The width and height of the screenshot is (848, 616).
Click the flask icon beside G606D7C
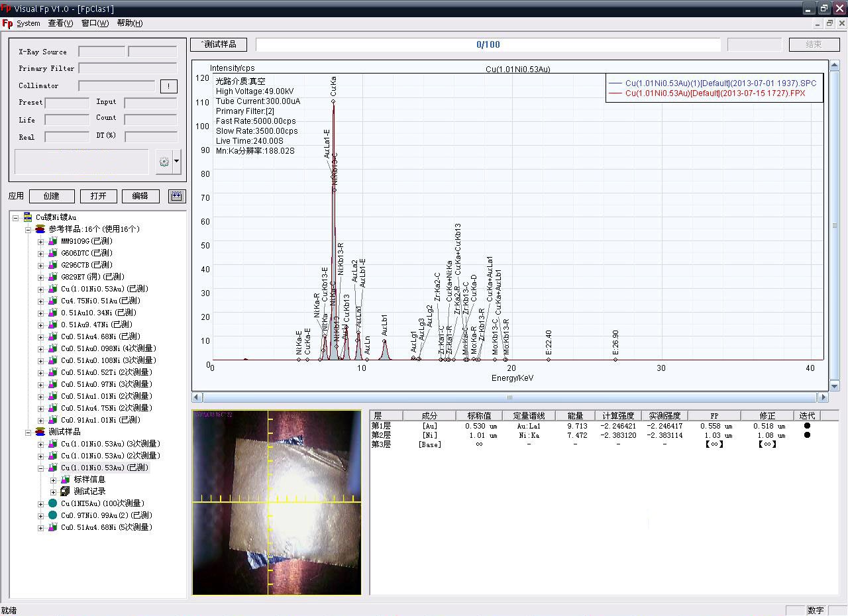pos(53,253)
